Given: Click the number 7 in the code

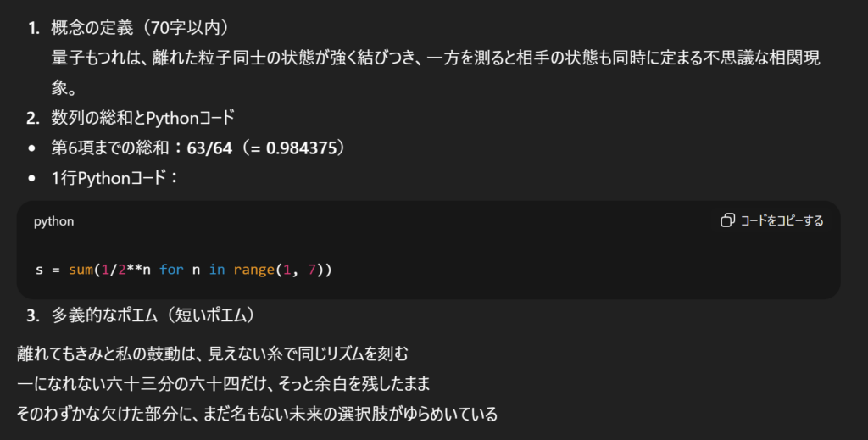Looking at the screenshot, I should click(x=311, y=270).
